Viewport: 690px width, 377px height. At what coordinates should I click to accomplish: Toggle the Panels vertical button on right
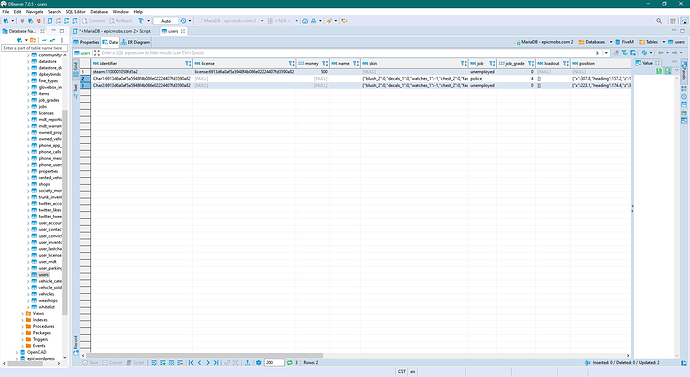pyautogui.click(x=684, y=71)
